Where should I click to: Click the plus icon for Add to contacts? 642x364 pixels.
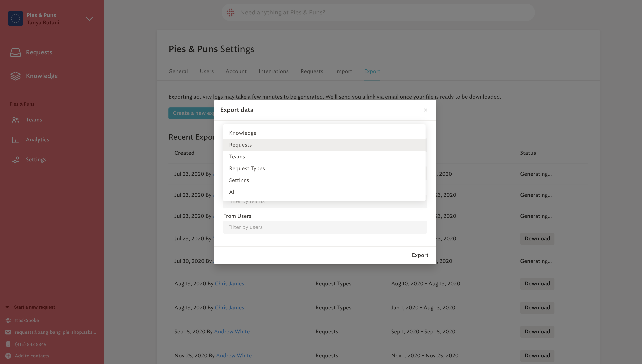(x=8, y=356)
